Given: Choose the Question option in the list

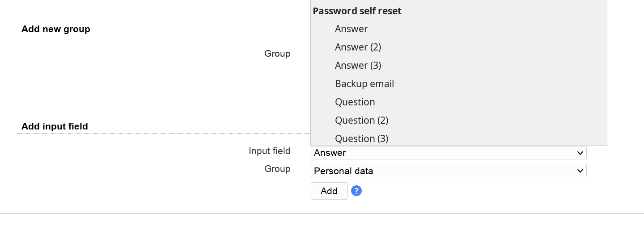Looking at the screenshot, I should pyautogui.click(x=355, y=102).
